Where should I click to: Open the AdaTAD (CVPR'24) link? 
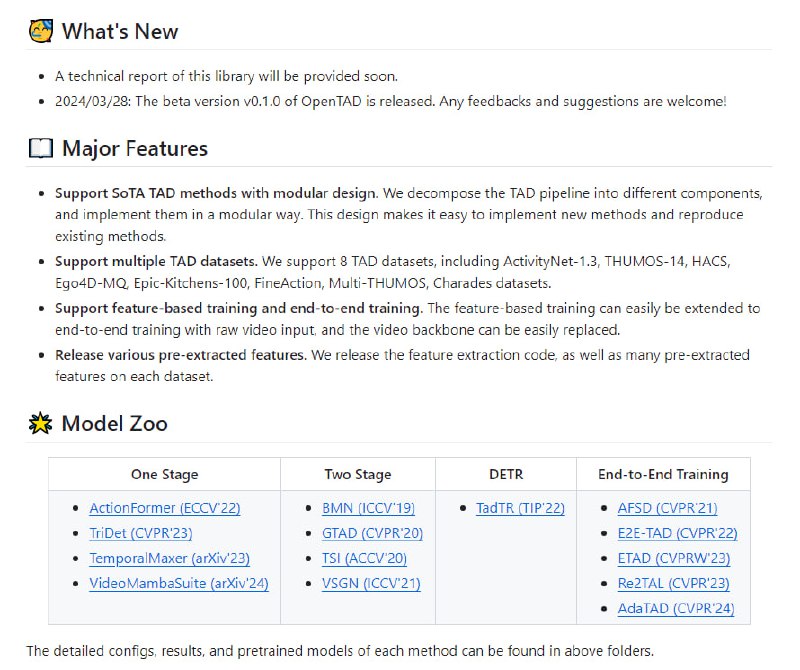[x=675, y=608]
